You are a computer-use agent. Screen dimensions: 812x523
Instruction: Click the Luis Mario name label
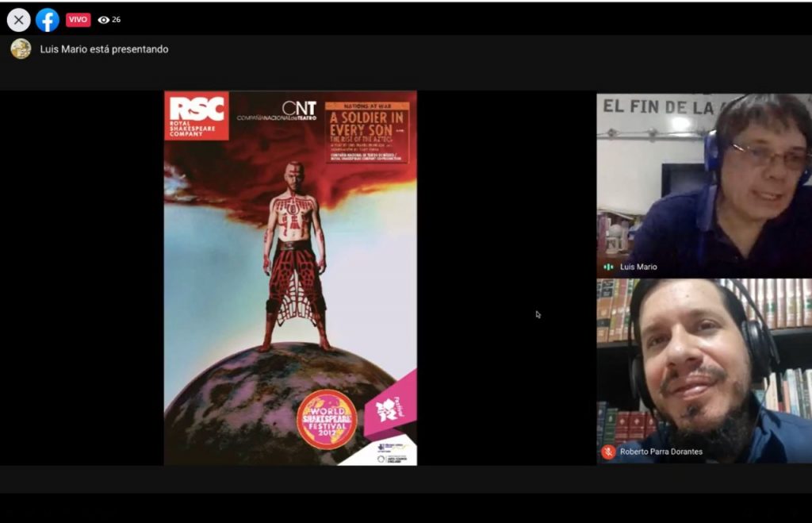click(638, 267)
